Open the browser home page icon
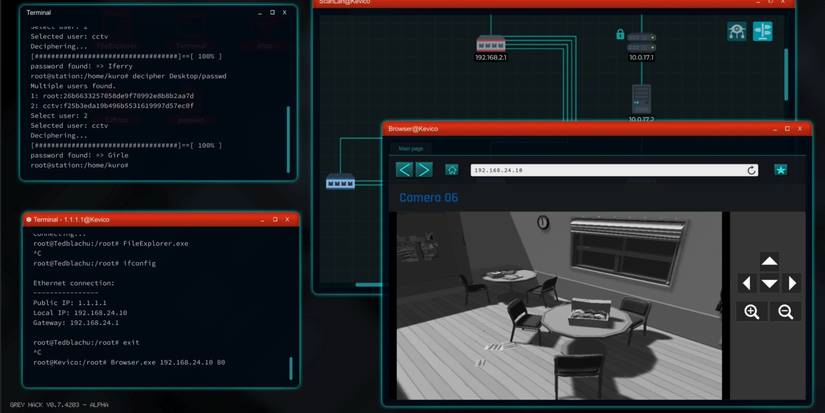Viewport: 825px width, 413px height. coord(451,169)
